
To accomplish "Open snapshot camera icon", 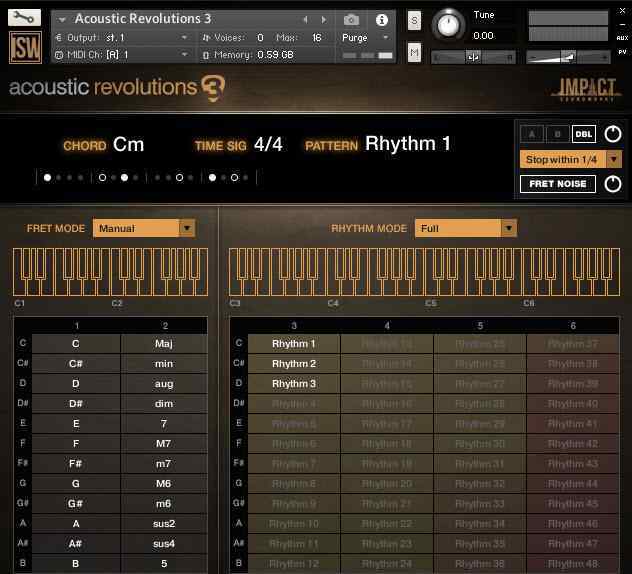I will pos(351,19).
